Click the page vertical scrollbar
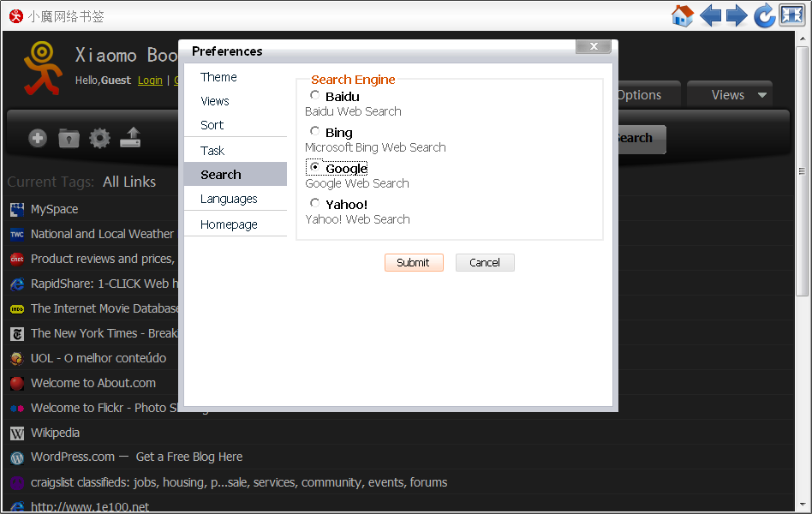The height and width of the screenshot is (514, 812). point(802,171)
